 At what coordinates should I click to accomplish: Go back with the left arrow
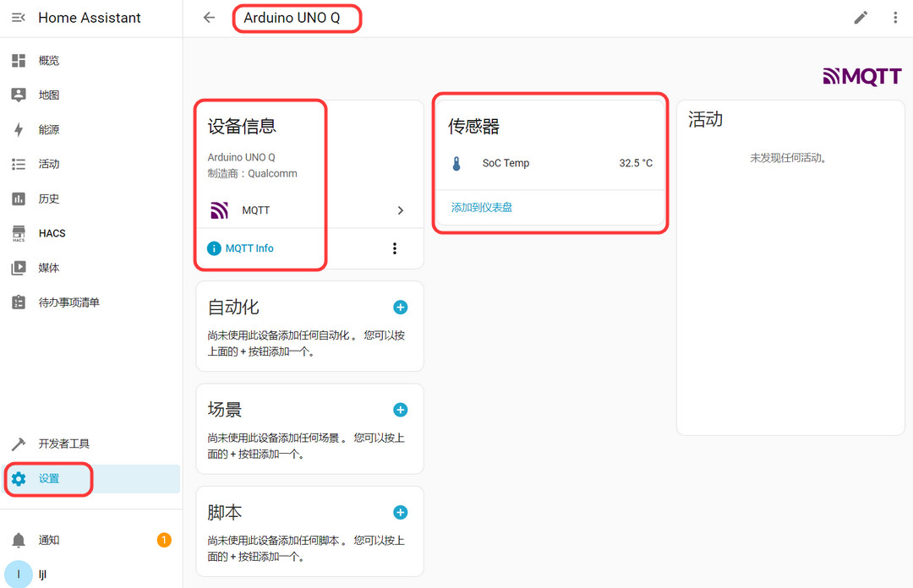pyautogui.click(x=209, y=18)
